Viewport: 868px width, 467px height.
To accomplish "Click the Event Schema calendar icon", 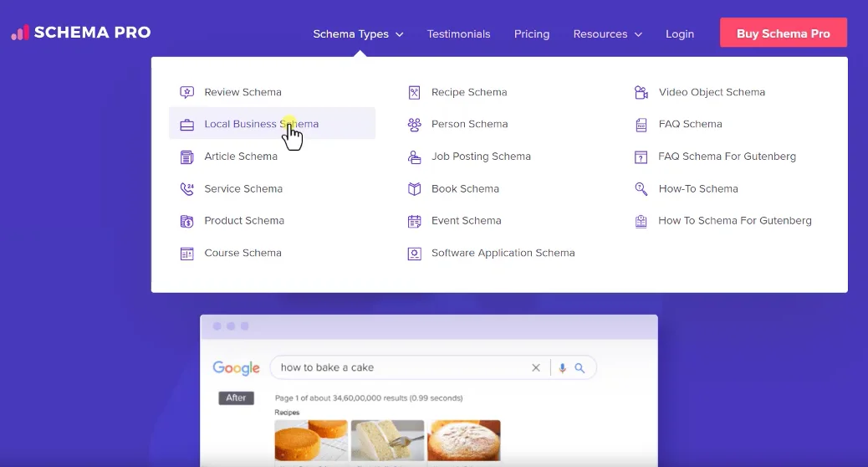I will click(x=414, y=221).
